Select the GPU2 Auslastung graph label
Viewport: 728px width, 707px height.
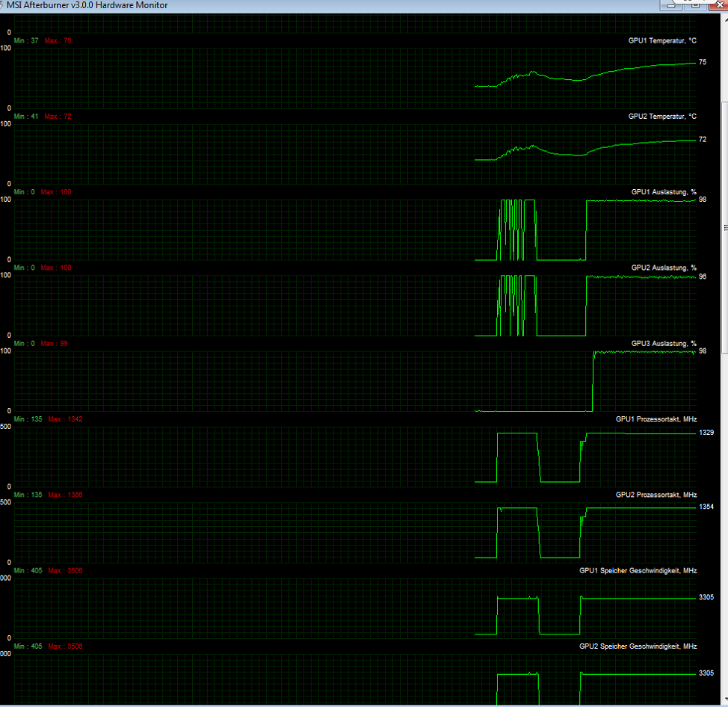[664, 268]
